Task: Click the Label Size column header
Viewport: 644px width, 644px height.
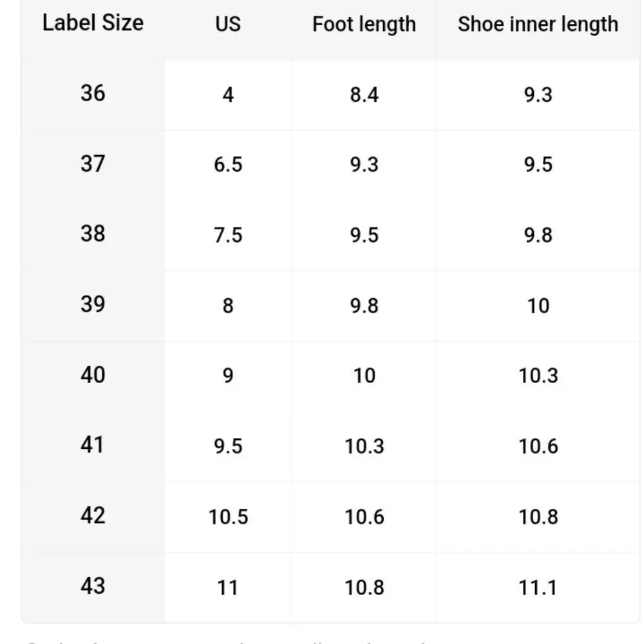Action: tap(93, 23)
